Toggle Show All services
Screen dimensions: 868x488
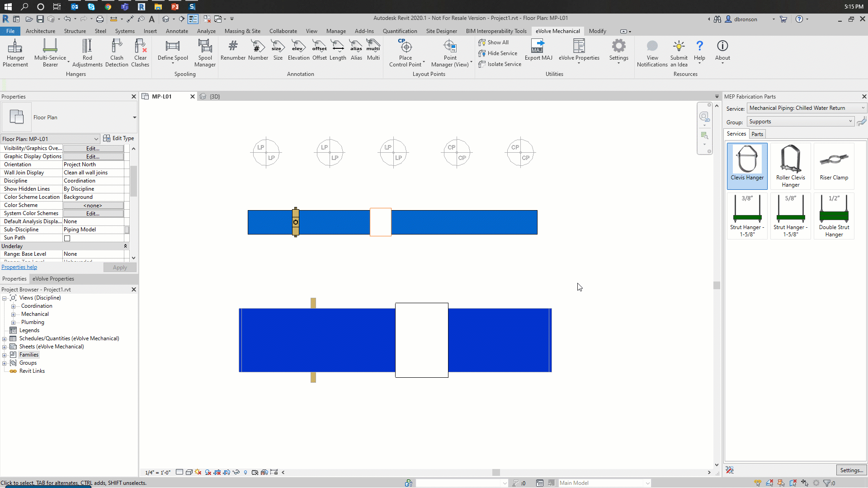tap(493, 42)
